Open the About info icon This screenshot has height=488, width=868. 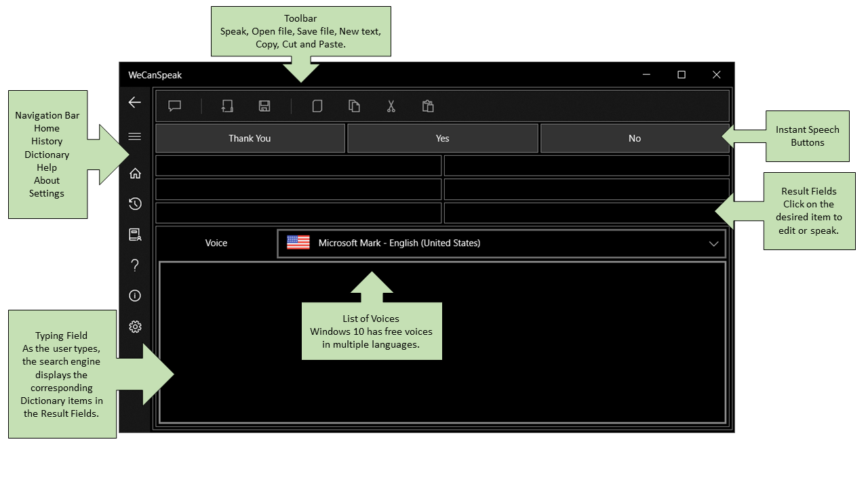[x=135, y=296]
